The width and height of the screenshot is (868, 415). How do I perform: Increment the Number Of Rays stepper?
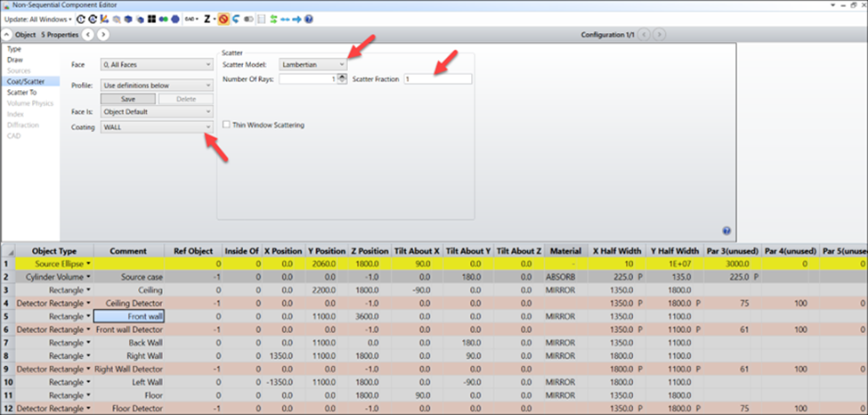point(343,77)
